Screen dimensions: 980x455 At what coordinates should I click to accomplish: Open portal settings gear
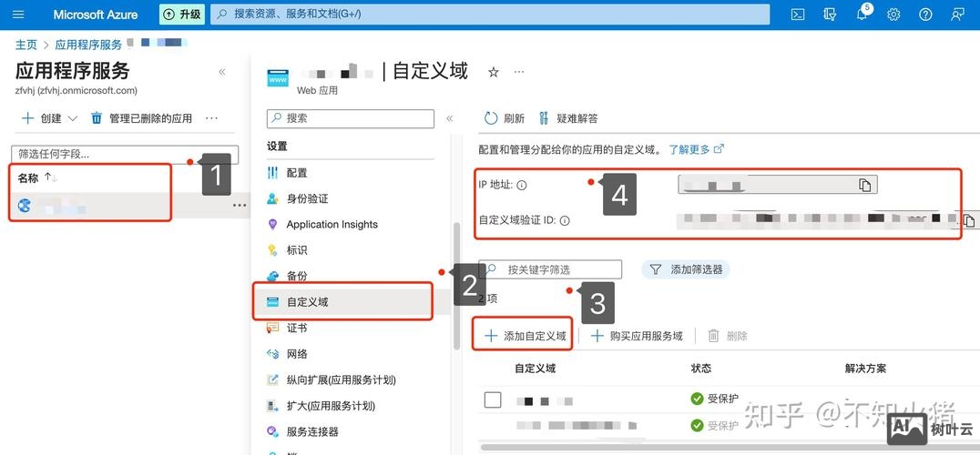(893, 15)
